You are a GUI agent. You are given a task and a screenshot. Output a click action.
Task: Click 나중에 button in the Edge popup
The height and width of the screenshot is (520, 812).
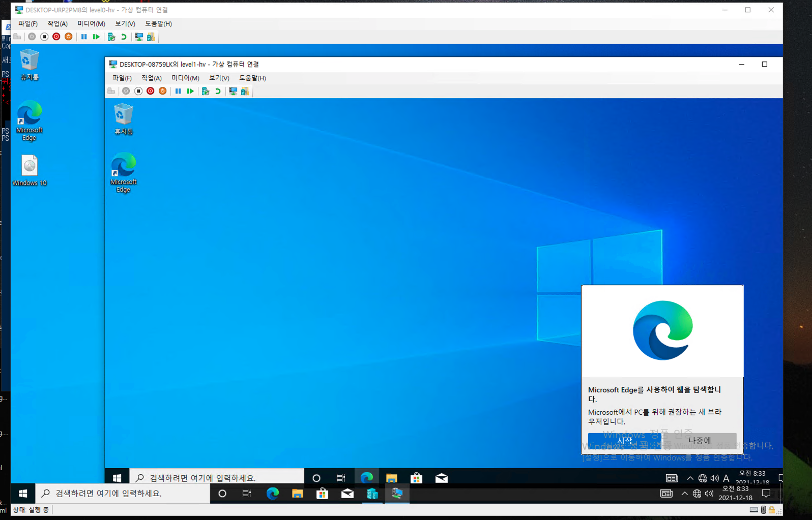[700, 441]
